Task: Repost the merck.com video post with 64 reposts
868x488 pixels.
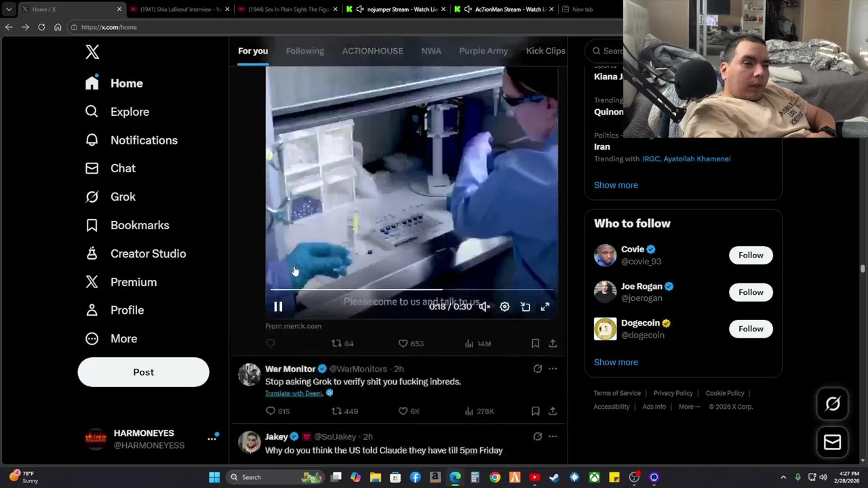Action: pos(342,344)
